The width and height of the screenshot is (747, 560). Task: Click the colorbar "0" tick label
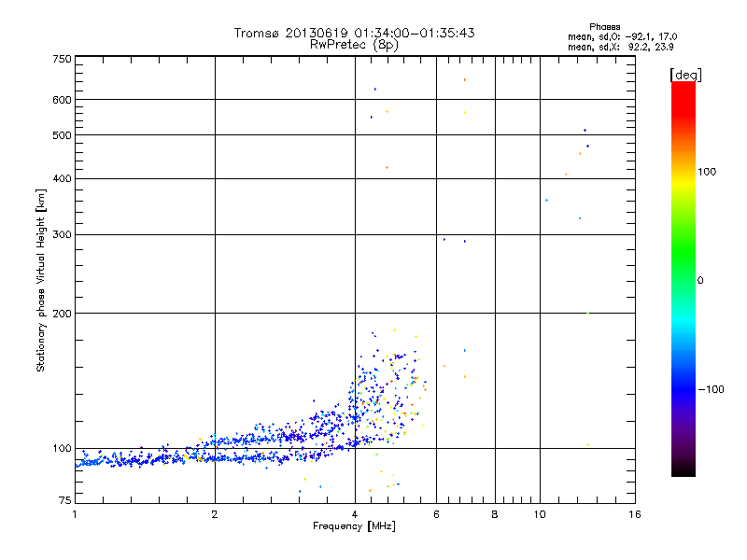coord(700,281)
